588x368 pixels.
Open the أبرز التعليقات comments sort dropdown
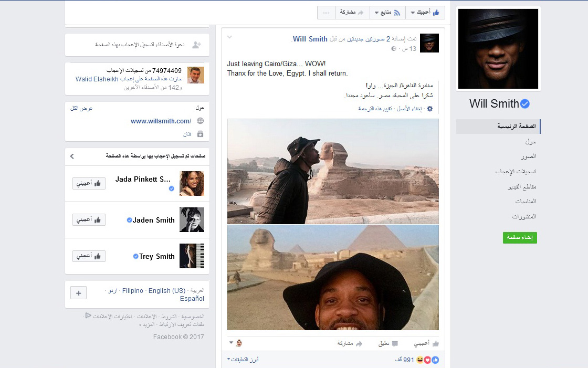click(x=243, y=360)
